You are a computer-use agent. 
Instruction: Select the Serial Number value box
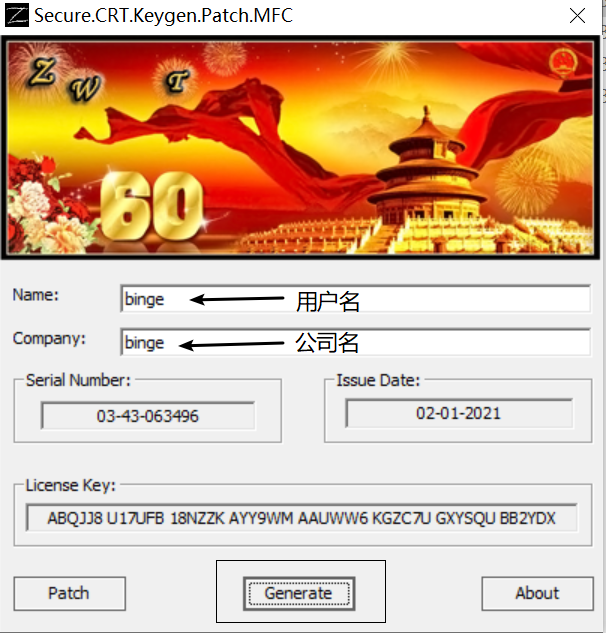[x=148, y=415]
